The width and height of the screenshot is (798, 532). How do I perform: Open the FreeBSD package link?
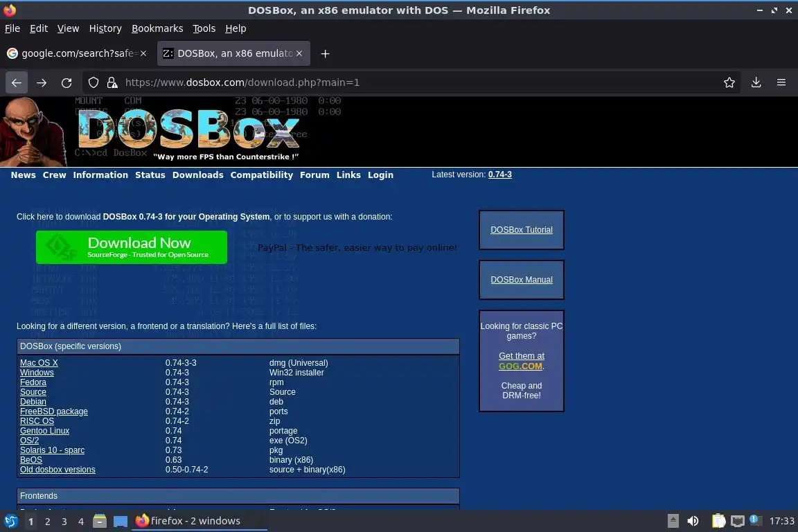[54, 411]
